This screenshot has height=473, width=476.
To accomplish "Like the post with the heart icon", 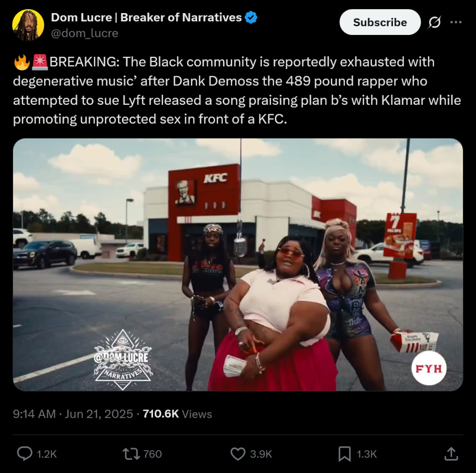I will pos(238,454).
